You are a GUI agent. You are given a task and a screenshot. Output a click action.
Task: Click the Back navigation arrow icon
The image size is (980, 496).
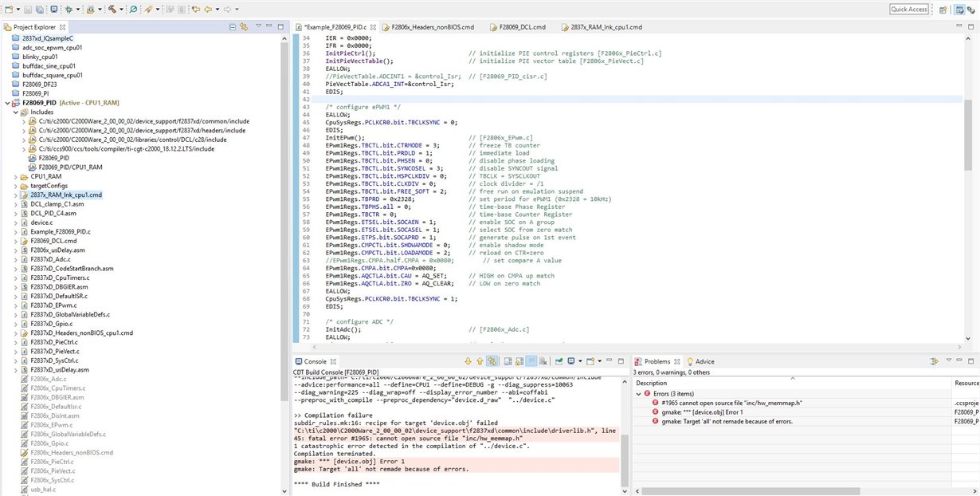pyautogui.click(x=209, y=10)
